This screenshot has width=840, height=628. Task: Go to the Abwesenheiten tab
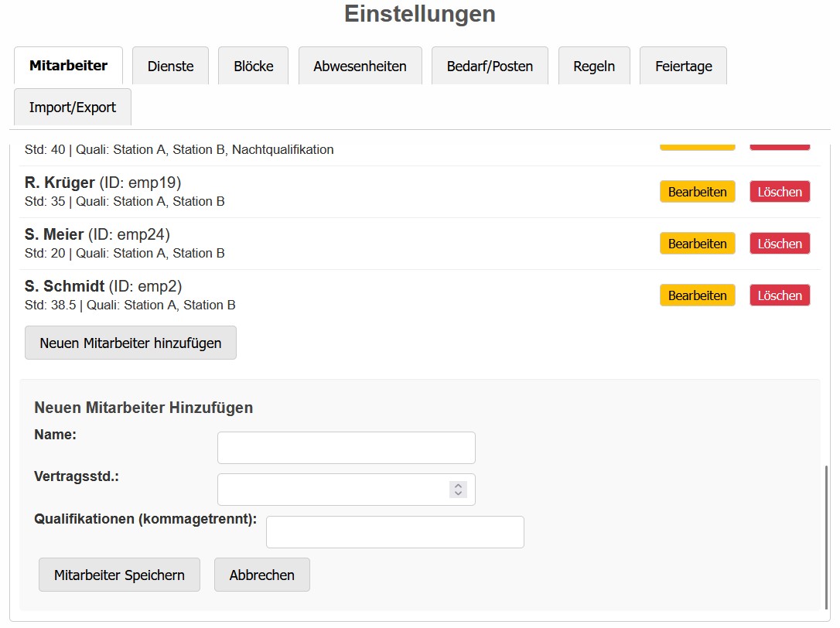[x=360, y=66]
